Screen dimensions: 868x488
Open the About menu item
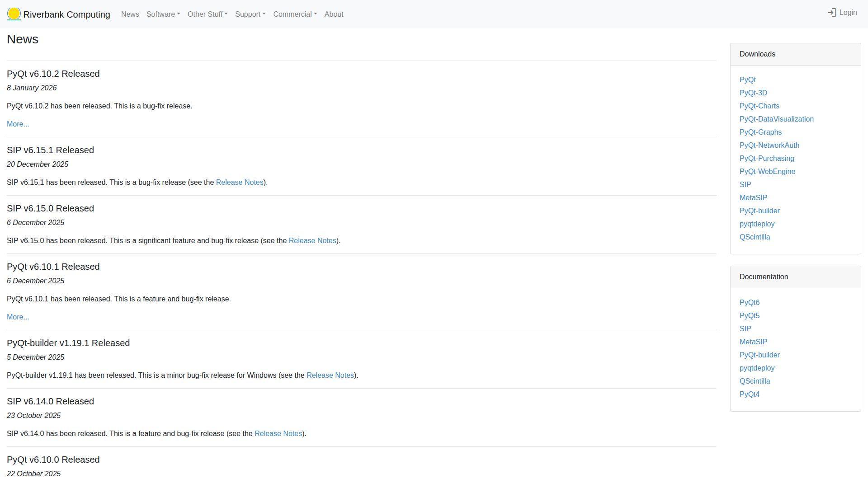[334, 14]
